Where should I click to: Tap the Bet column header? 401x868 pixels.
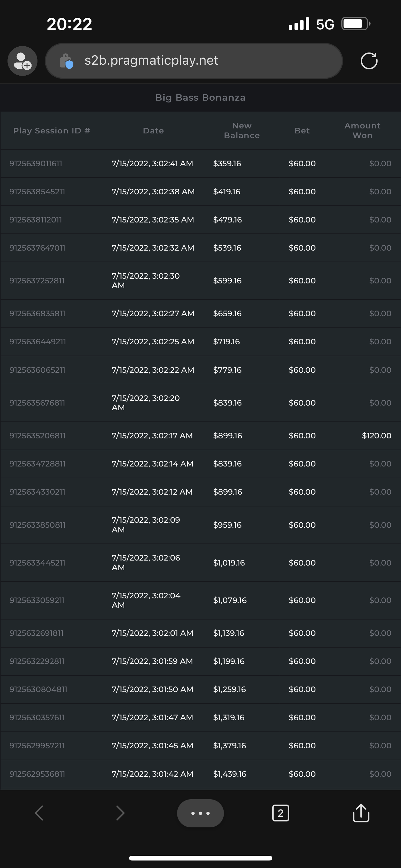[x=302, y=131]
